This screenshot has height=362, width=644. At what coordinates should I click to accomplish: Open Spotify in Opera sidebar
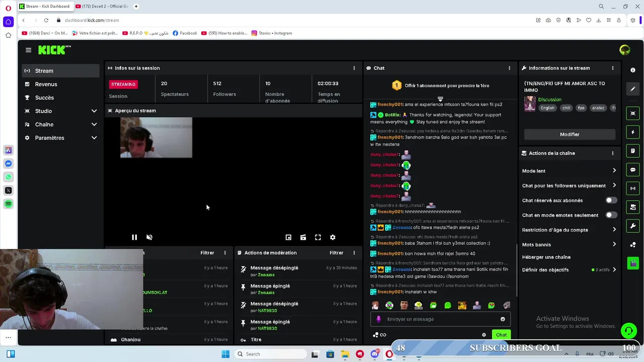tap(8, 204)
